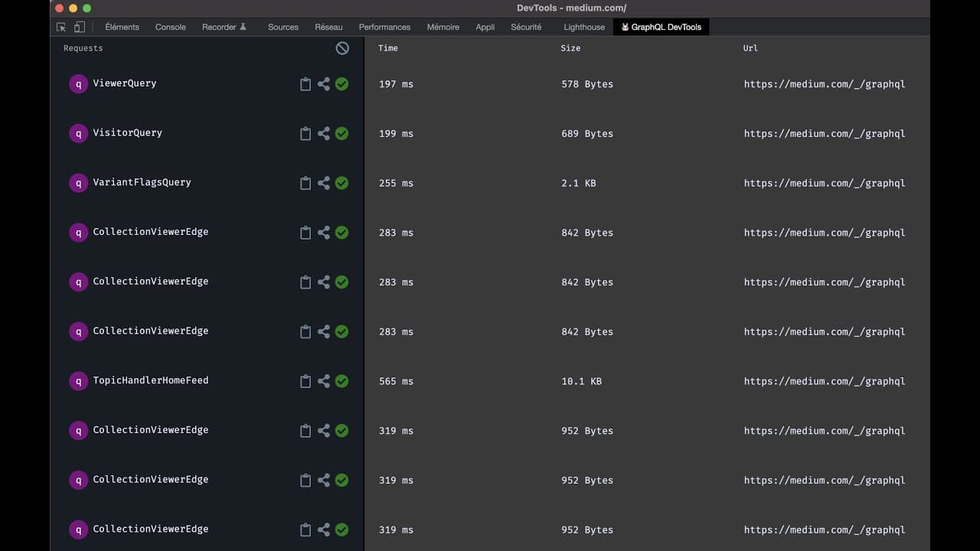Open the Sécurité tab
Screen dimensions: 980x551
[x=526, y=27]
